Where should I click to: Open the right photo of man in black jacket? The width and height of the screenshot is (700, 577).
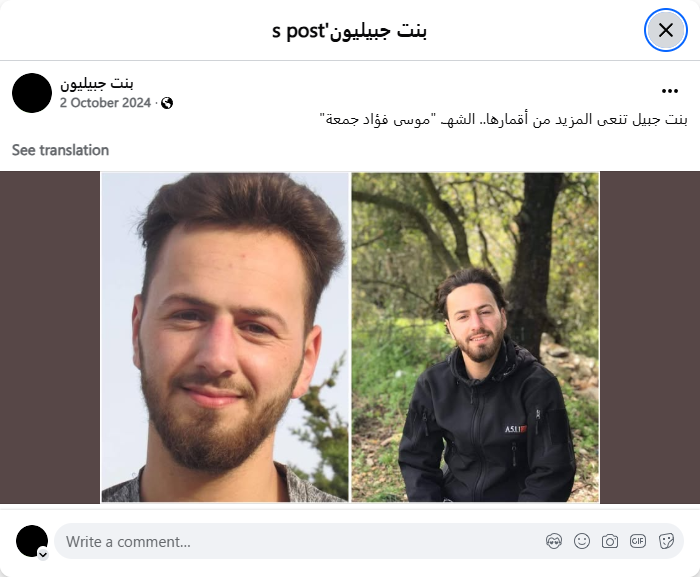click(475, 337)
